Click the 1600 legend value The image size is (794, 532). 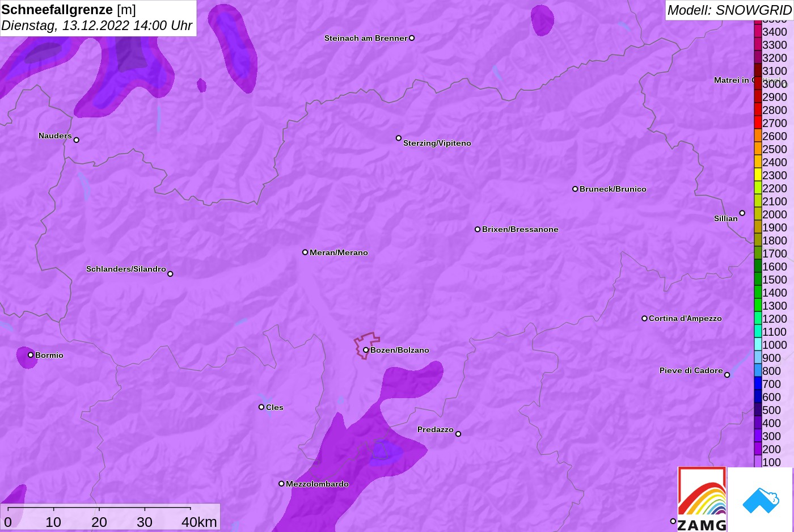775,267
